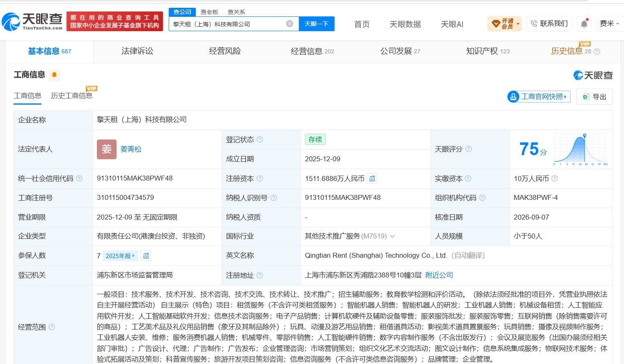
Task: Click establishment date 2025-12-09
Action: click(x=323, y=159)
